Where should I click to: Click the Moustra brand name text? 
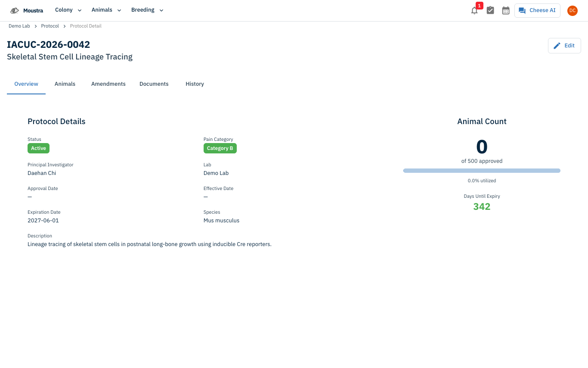[x=33, y=11]
